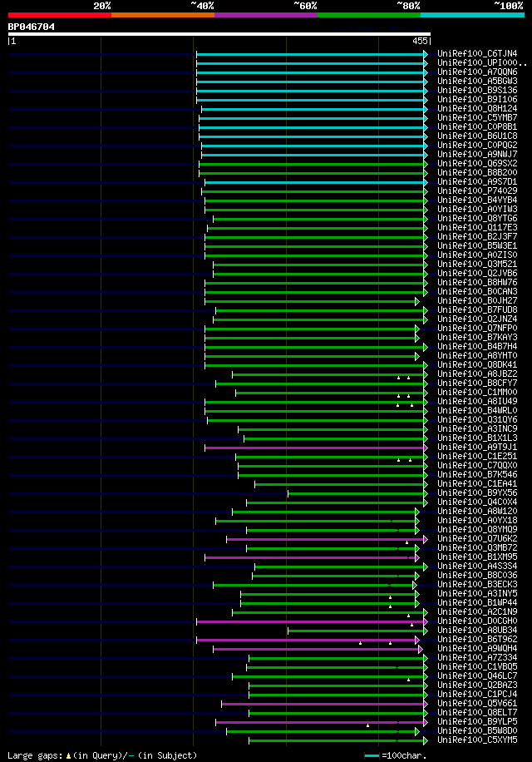Select hit label UniRef100_B4VYB4
Viewport: 532px width, 762px height.
coord(477,200)
